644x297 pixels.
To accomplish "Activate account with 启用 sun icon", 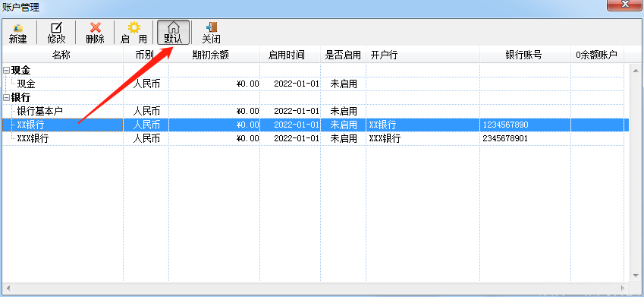I will (134, 33).
